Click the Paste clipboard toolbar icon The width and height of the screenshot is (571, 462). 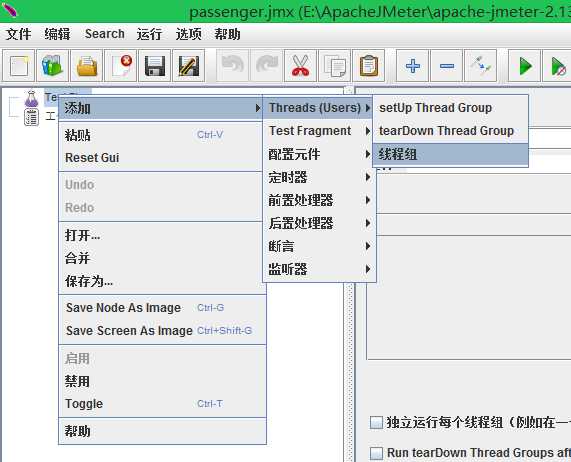coord(369,66)
